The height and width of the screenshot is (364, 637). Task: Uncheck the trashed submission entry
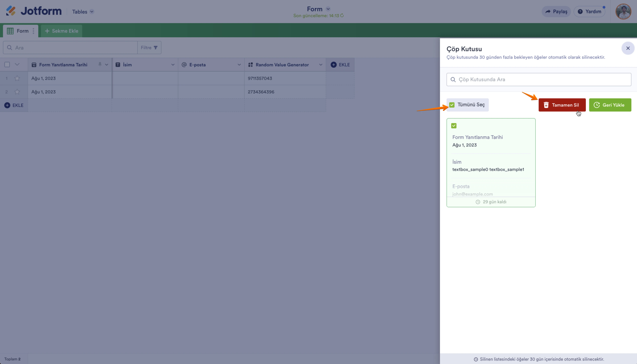point(454,126)
